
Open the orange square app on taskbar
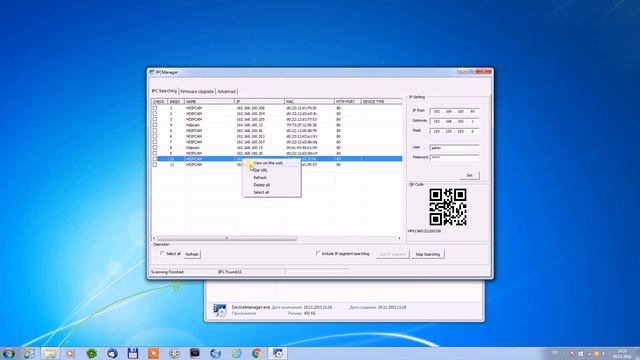(153, 353)
